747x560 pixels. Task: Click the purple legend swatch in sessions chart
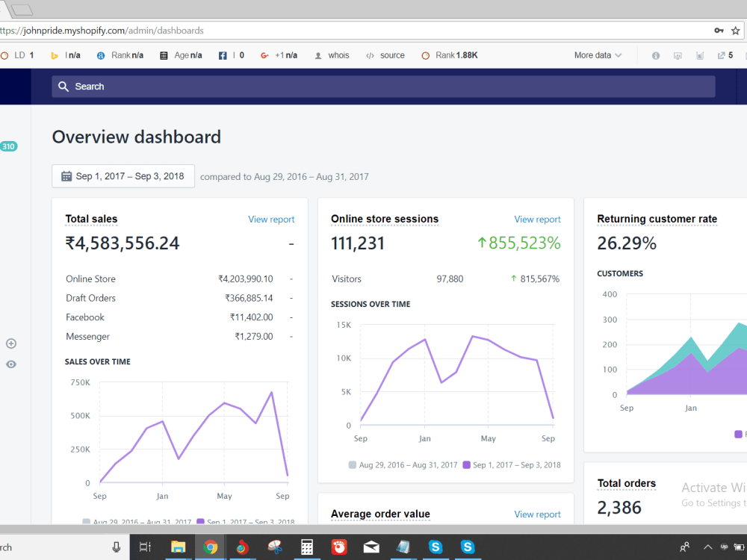[x=466, y=464]
